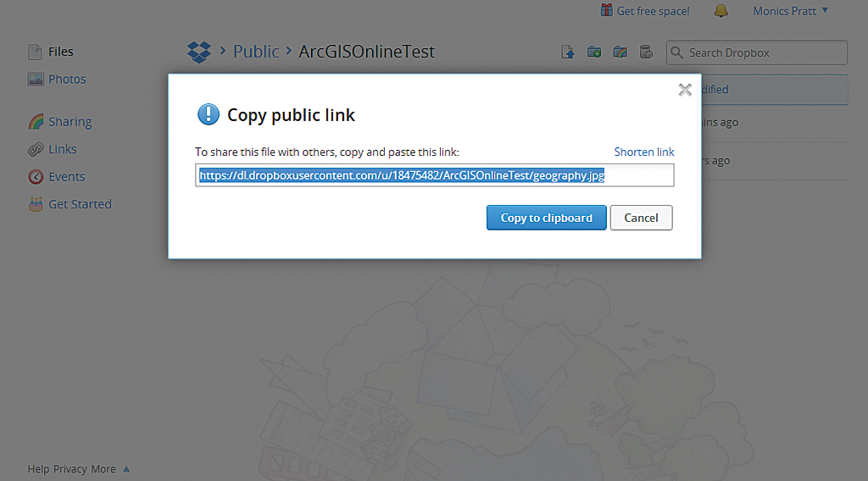Open the notifications bell

tap(721, 11)
